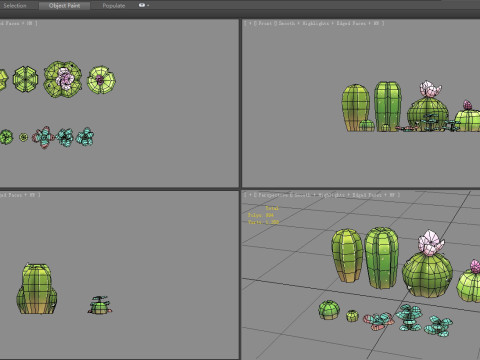Click the 'Polys' statistics readout
The height and width of the screenshot is (360, 480).
[x=260, y=215]
